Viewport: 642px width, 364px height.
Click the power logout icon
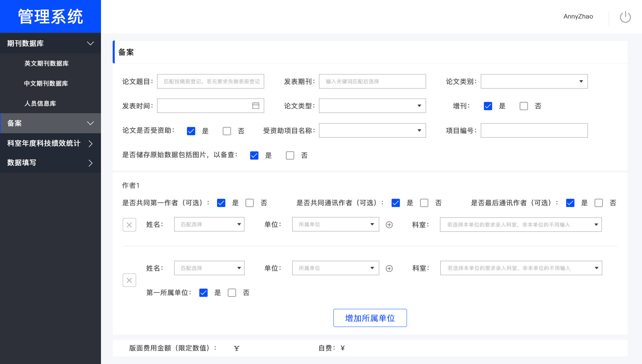(x=625, y=17)
